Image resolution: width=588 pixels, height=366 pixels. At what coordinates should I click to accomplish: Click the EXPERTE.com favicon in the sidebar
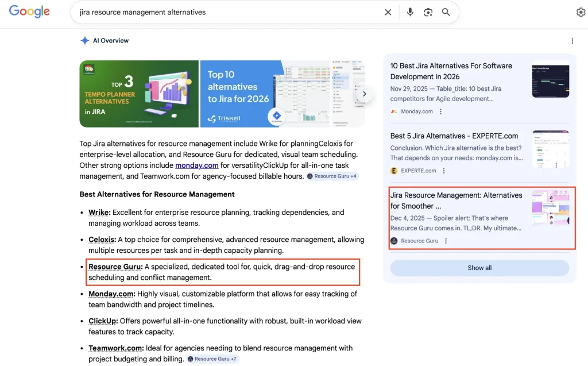coord(394,171)
